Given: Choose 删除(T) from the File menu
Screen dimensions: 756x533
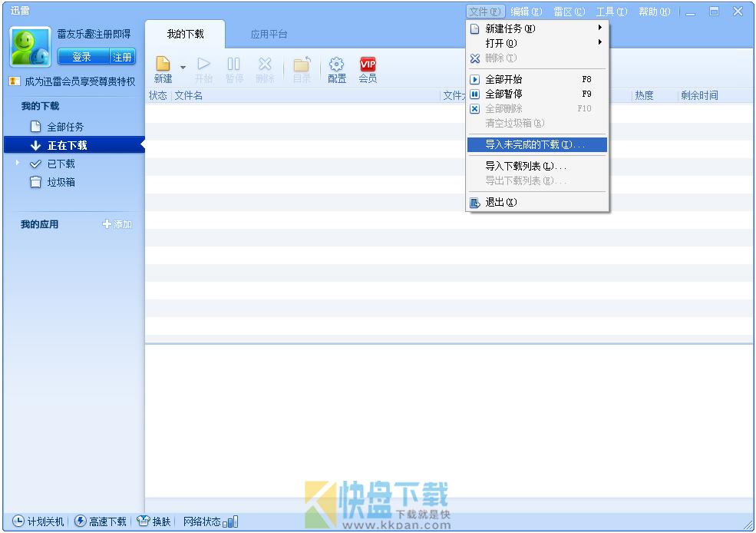Looking at the screenshot, I should click(537, 58).
